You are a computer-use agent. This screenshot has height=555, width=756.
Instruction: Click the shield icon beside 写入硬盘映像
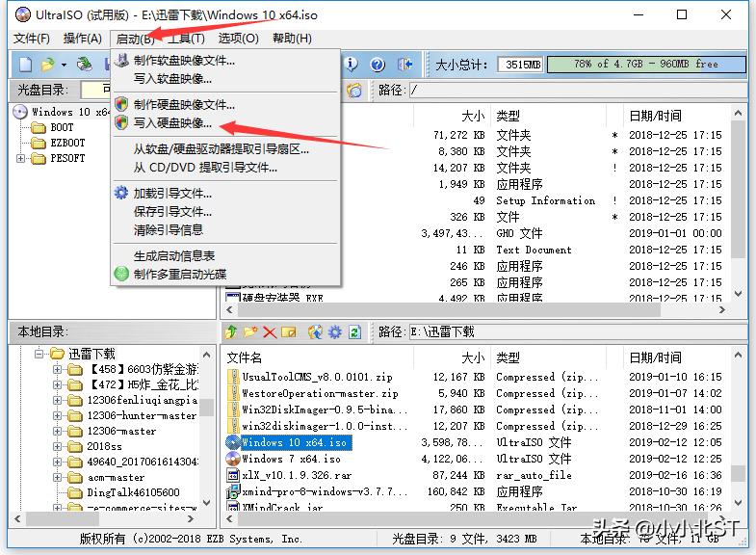[121, 122]
